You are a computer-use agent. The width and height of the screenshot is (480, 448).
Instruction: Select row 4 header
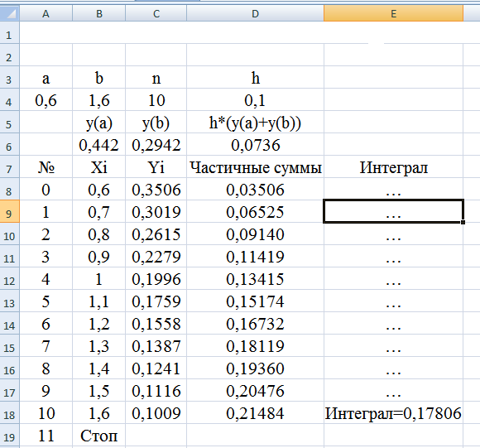click(9, 99)
